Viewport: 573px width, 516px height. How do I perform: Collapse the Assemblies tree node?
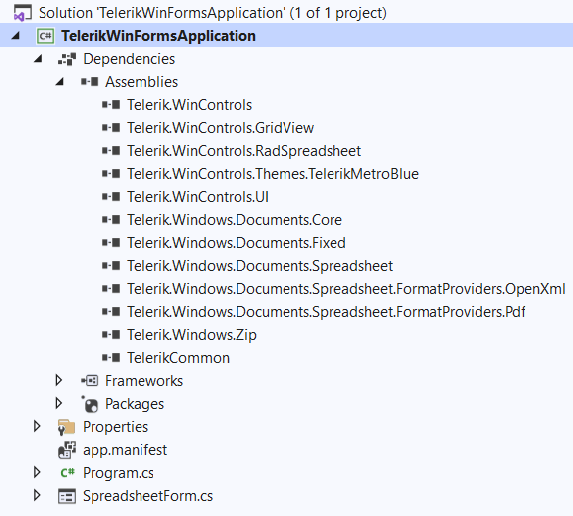click(60, 82)
